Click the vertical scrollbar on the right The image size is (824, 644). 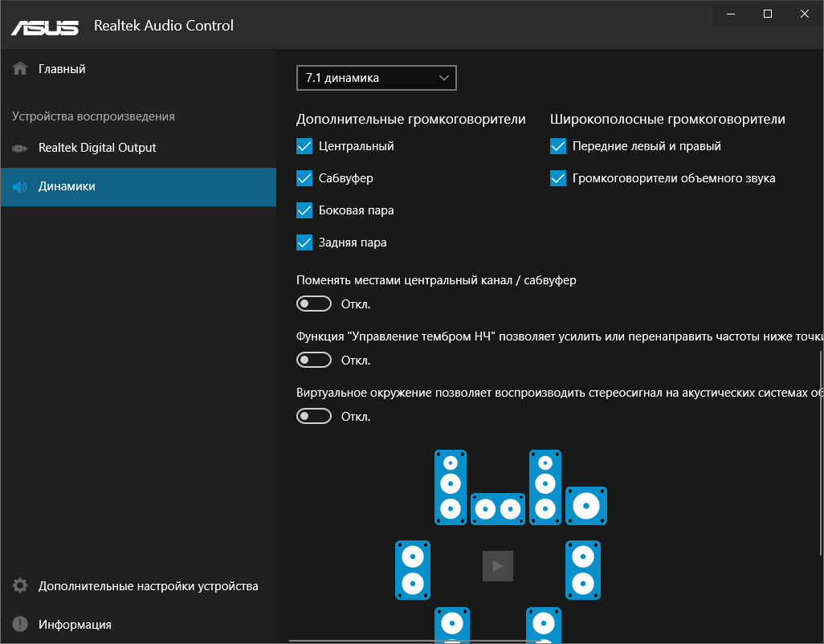coord(821,453)
